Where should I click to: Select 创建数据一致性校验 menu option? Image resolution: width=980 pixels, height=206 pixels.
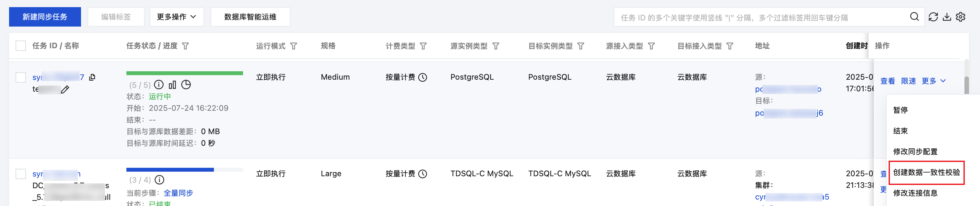tap(926, 172)
